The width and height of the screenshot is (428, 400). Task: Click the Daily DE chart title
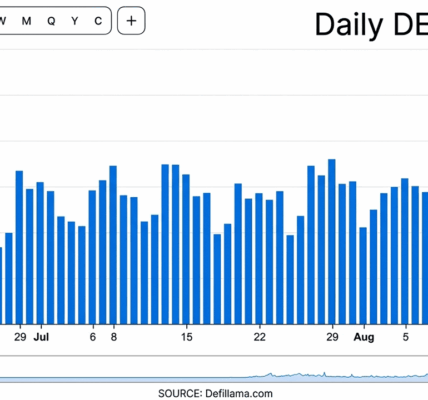tap(371, 25)
